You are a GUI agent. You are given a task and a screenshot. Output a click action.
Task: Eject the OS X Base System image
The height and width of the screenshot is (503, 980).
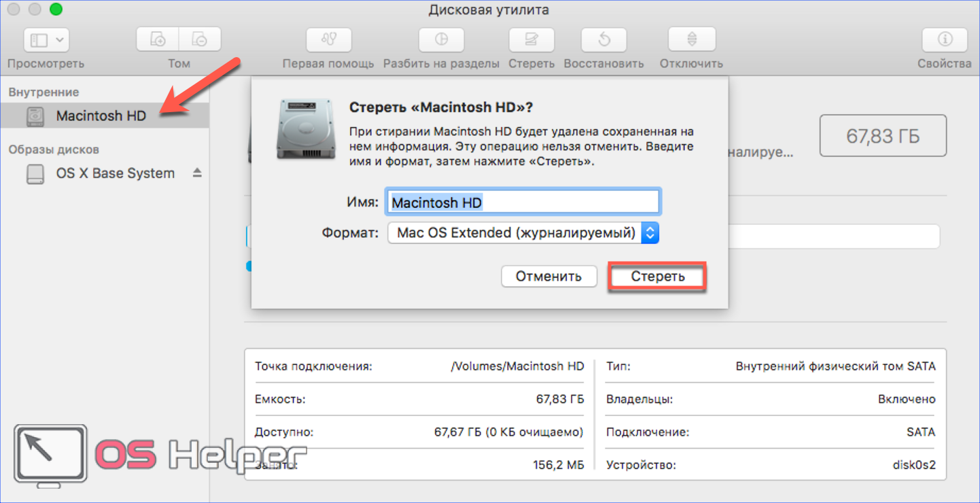[197, 173]
